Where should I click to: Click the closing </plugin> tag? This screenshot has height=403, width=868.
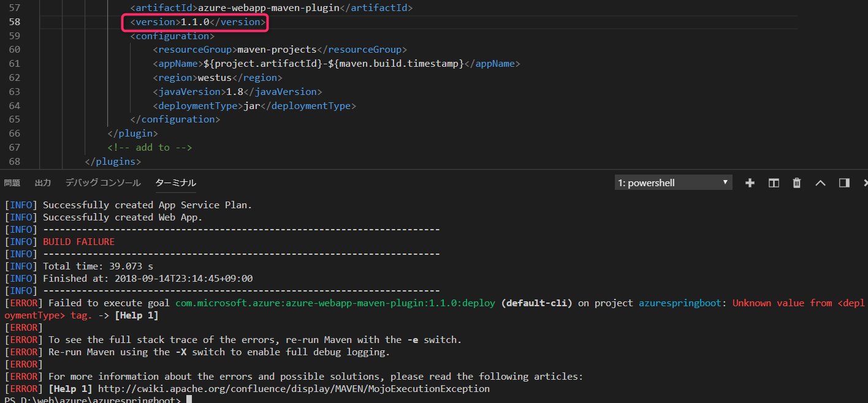click(133, 134)
